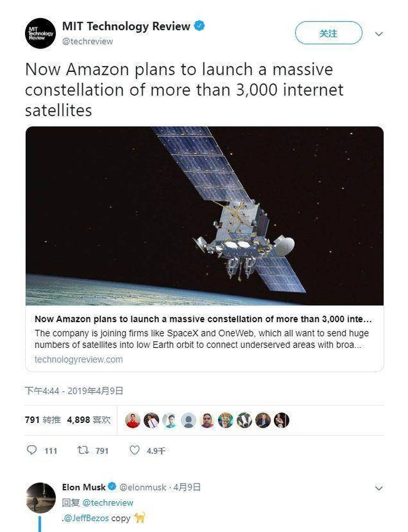
Task: Open the @techreview handle under the name
Action: click(x=87, y=41)
